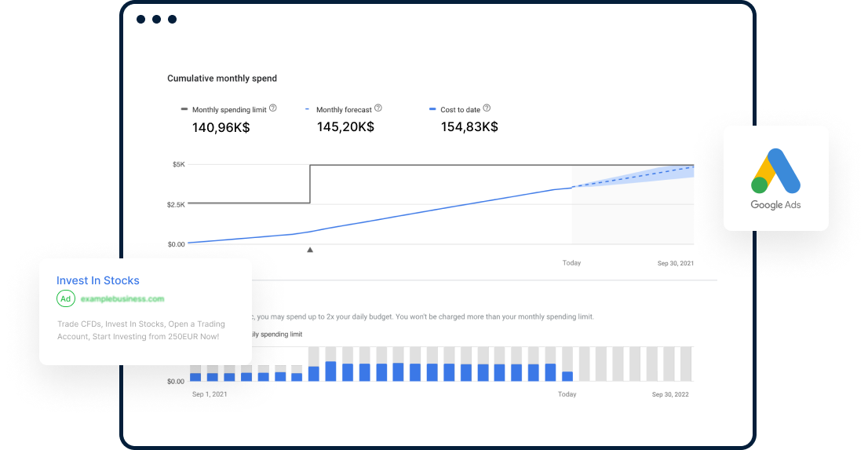Image resolution: width=868 pixels, height=450 pixels.
Task: Click the Sep 30, 2021 date label
Action: click(675, 264)
